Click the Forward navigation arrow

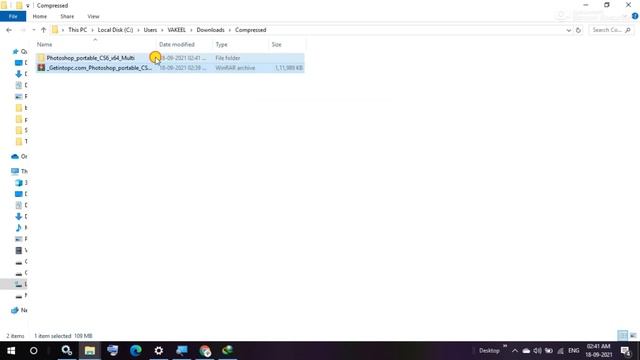click(x=23, y=30)
